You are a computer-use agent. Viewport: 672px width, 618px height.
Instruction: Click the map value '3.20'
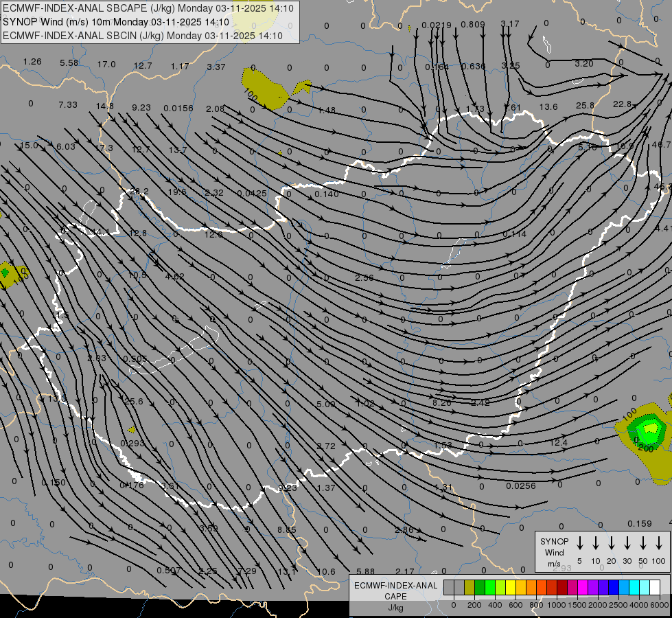pyautogui.click(x=583, y=63)
